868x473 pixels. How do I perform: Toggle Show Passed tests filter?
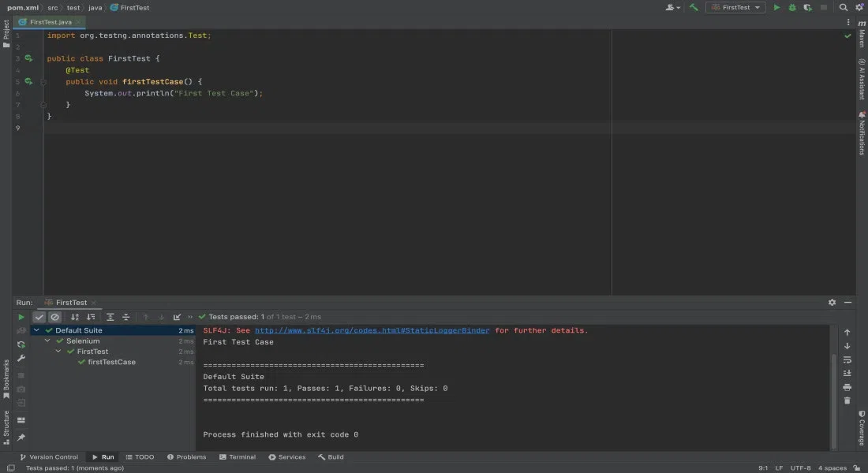(x=39, y=317)
